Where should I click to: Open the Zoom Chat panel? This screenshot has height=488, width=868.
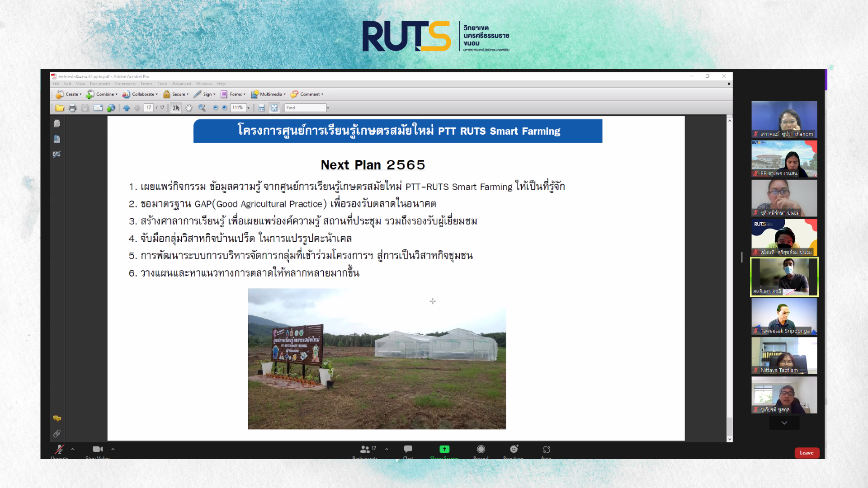408,451
